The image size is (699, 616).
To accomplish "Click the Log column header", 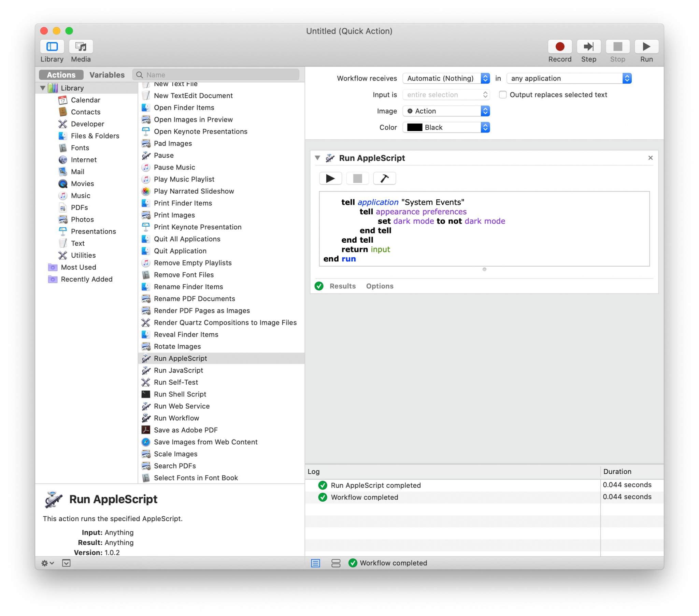I will pyautogui.click(x=453, y=472).
